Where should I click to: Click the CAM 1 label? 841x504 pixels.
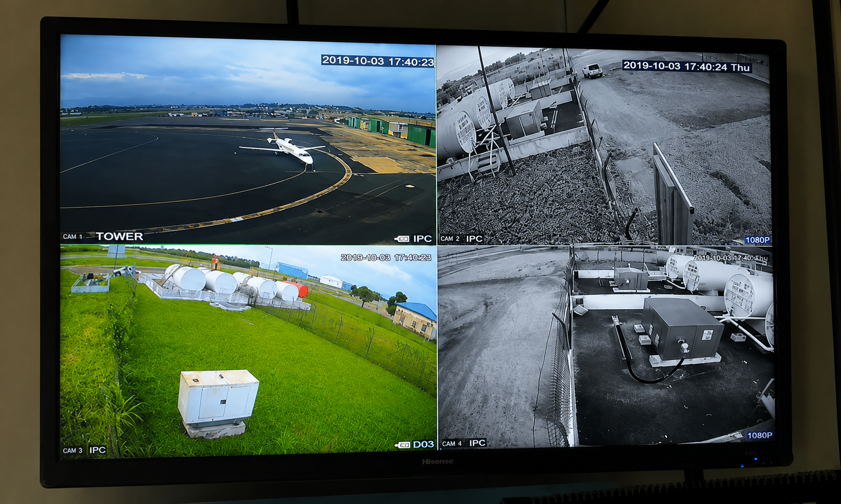click(73, 237)
